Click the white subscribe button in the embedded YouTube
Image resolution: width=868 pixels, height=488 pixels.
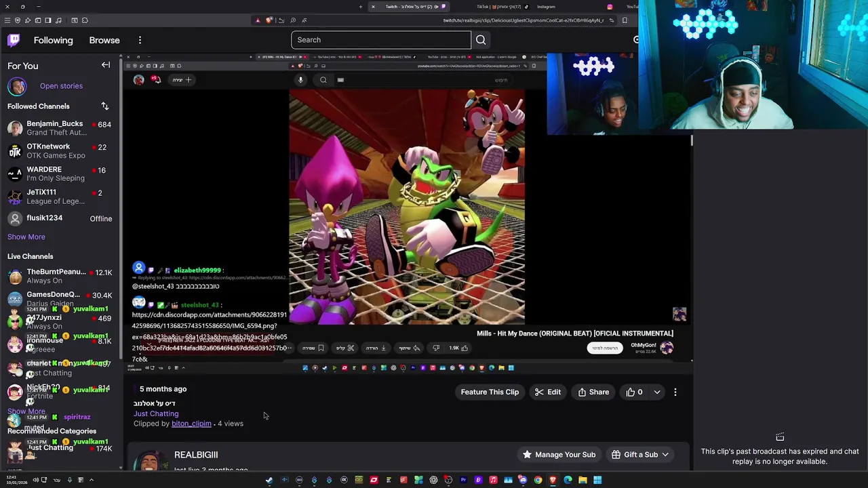605,348
